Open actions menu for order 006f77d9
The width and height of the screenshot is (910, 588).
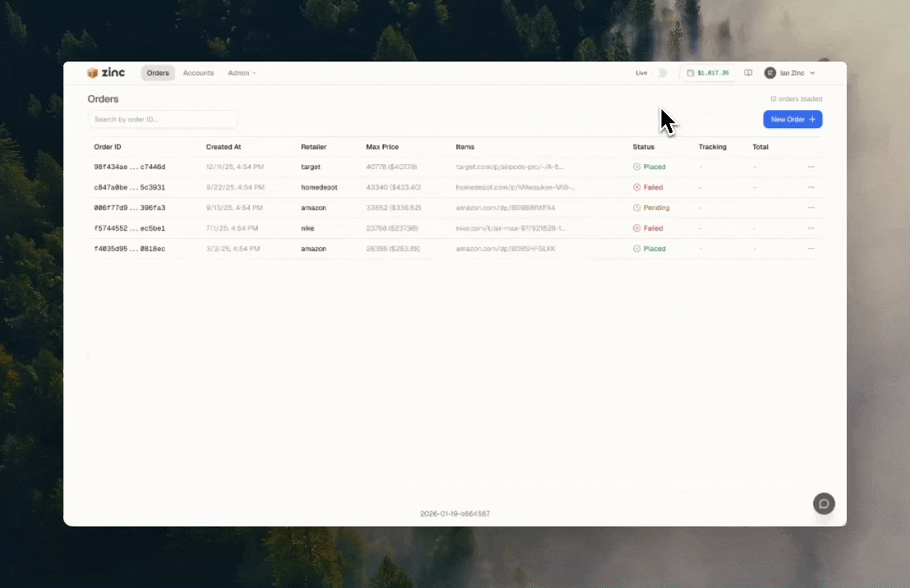click(811, 208)
